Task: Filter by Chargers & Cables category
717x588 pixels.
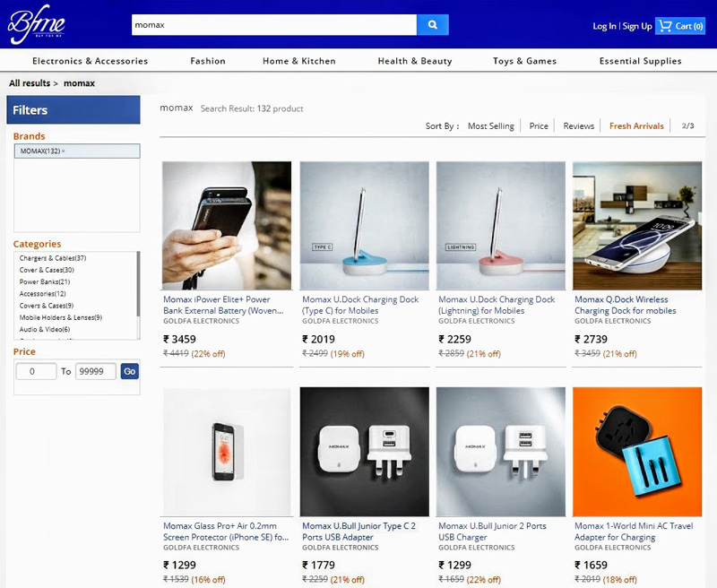Action: click(x=53, y=258)
